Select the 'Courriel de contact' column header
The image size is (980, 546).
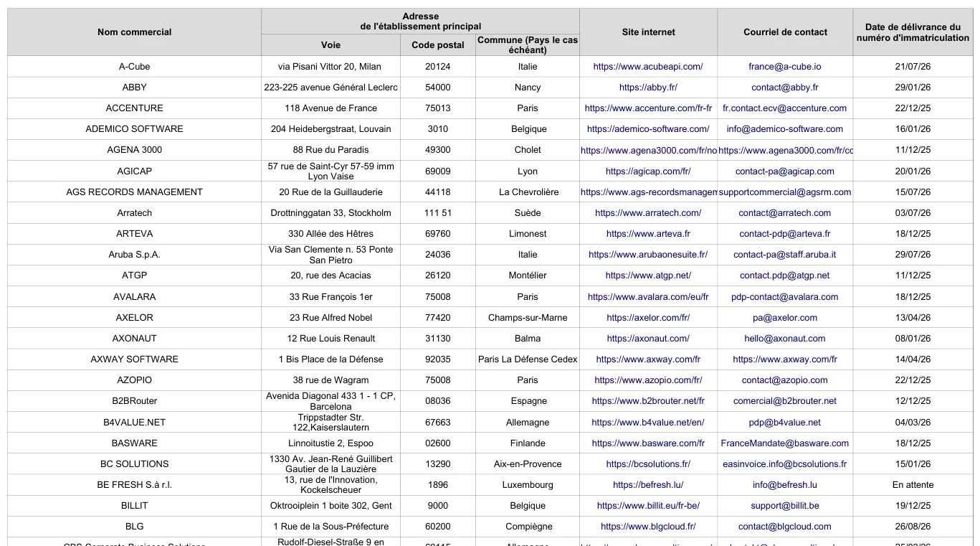[x=785, y=32]
